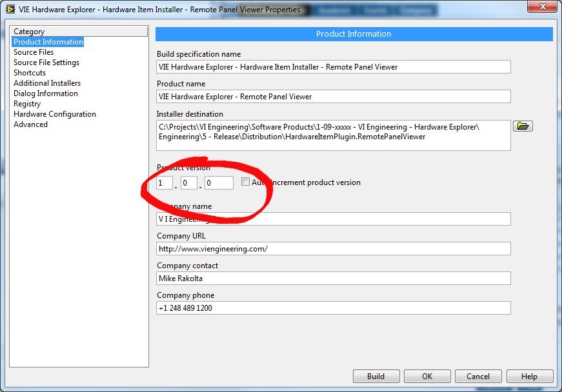
Task: Click the folder browse icon for installer destination
Action: click(523, 126)
